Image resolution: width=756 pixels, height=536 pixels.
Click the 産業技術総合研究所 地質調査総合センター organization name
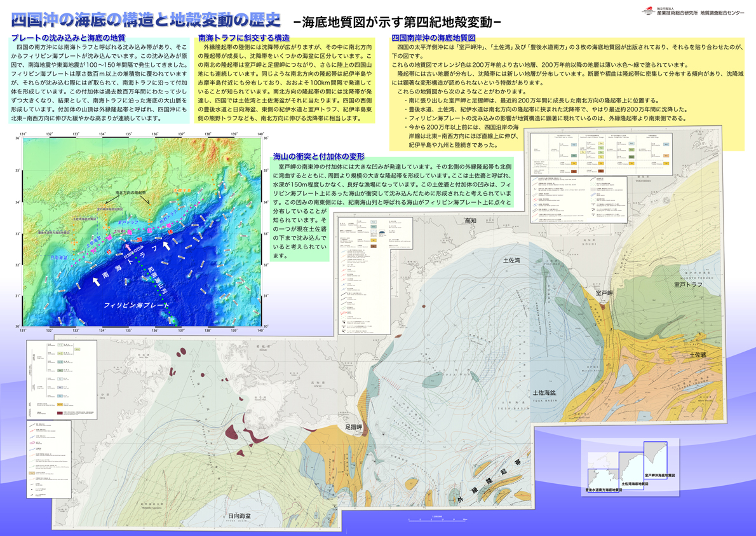click(700, 13)
